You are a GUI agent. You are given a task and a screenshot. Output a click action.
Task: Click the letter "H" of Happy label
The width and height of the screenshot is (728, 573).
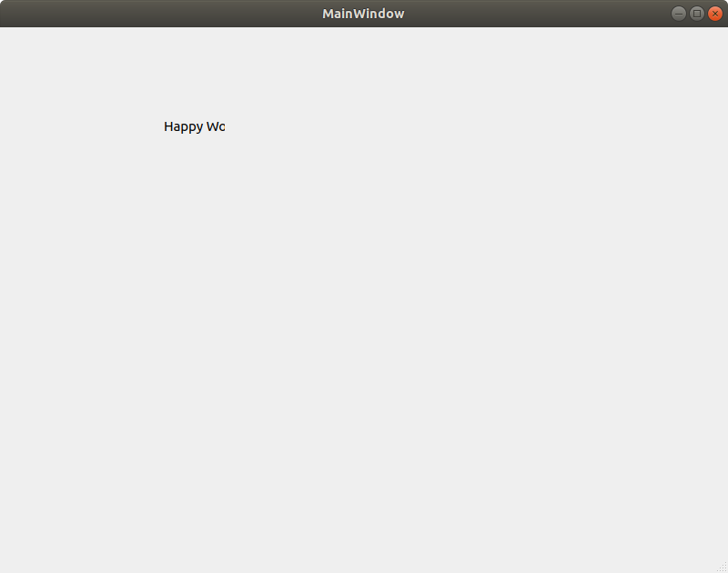point(168,126)
